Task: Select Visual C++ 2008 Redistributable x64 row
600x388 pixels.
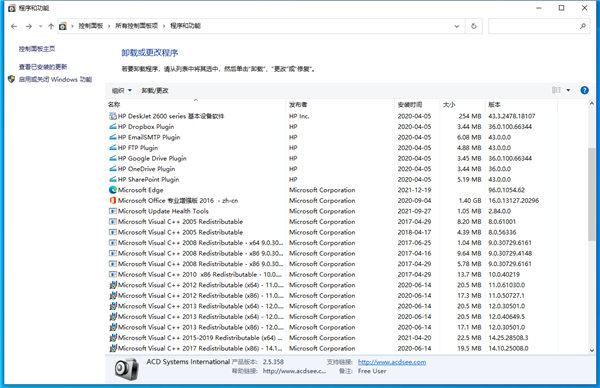Action: (331, 243)
